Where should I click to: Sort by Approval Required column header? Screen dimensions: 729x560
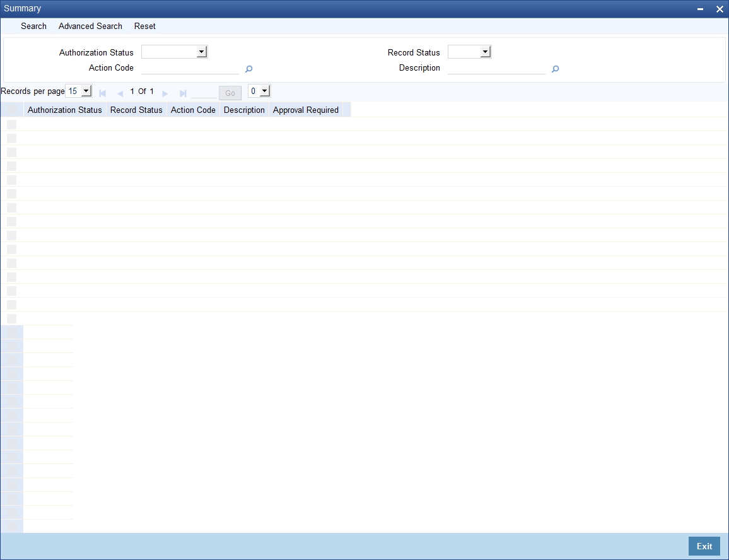305,110
